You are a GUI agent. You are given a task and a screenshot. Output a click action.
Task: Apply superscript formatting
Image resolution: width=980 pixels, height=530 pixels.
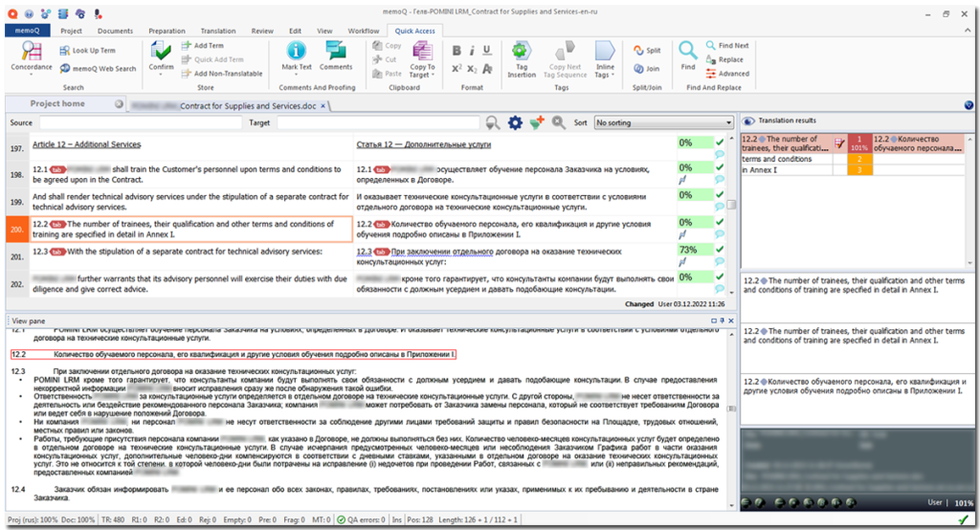click(x=457, y=69)
